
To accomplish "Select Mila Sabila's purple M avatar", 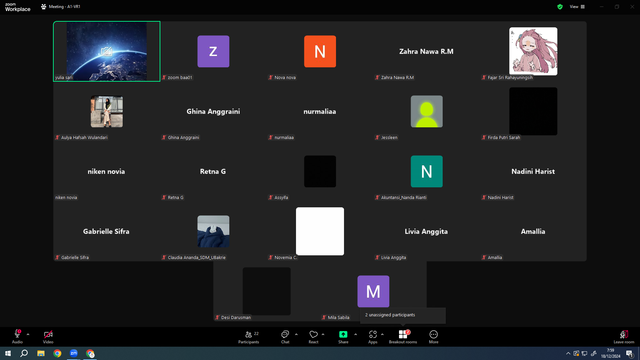I will (x=373, y=291).
